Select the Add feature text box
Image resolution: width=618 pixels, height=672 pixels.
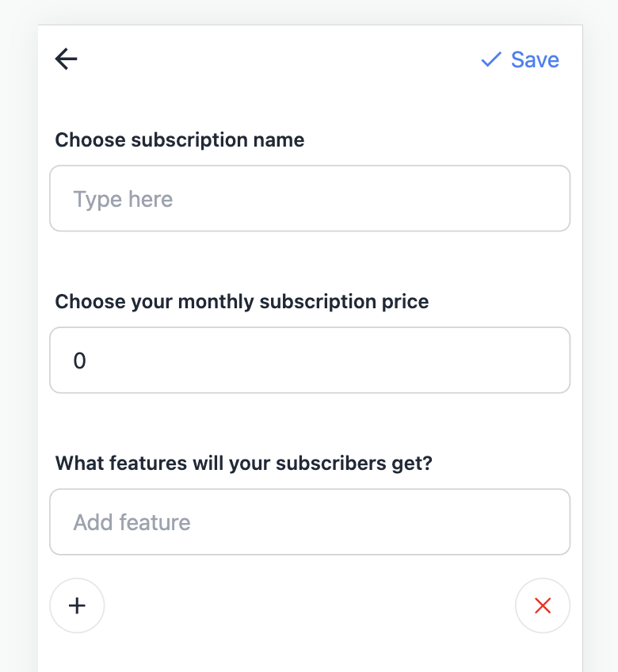tap(310, 521)
